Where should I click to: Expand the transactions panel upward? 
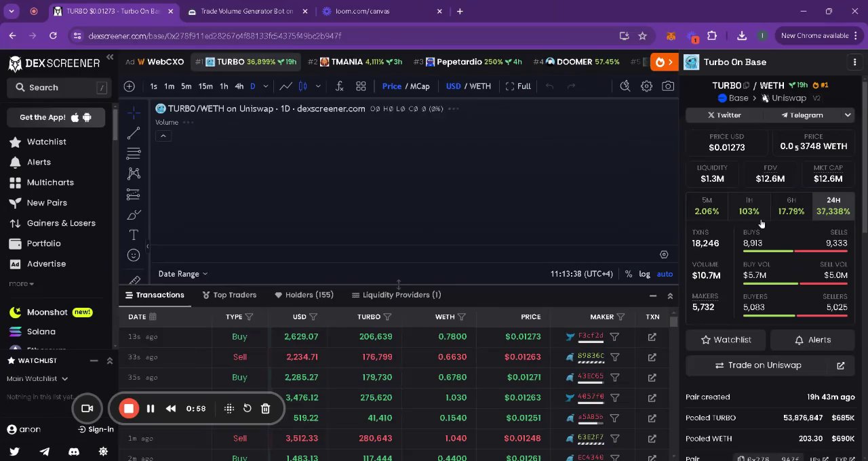(x=670, y=296)
